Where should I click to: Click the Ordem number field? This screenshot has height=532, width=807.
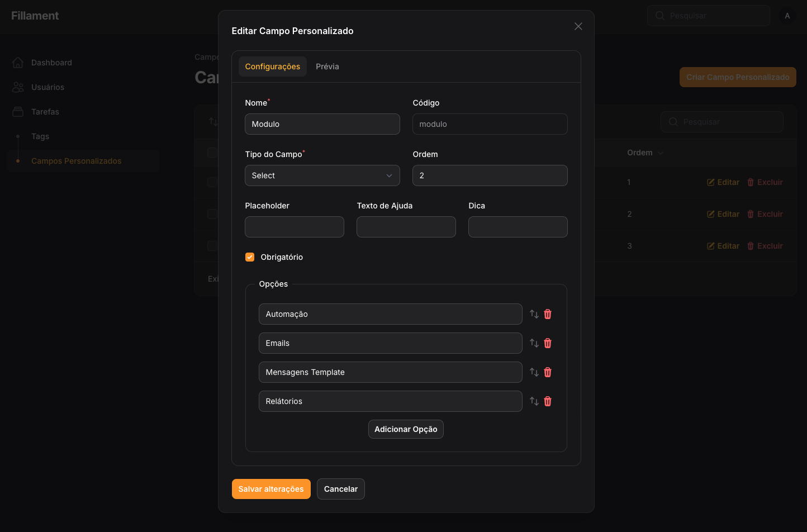tap(490, 175)
